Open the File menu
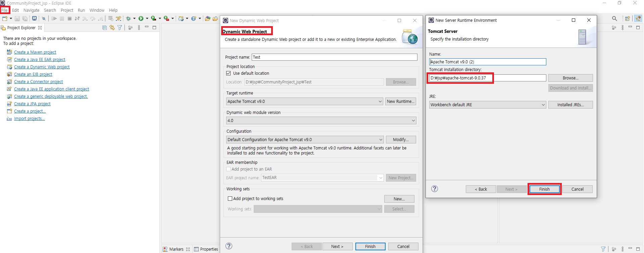 (5, 10)
